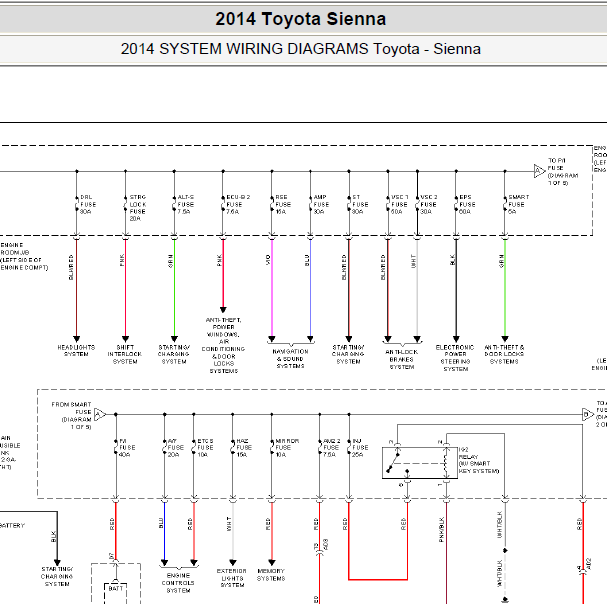Select GRN wire label under SMART fuse

pos(501,261)
